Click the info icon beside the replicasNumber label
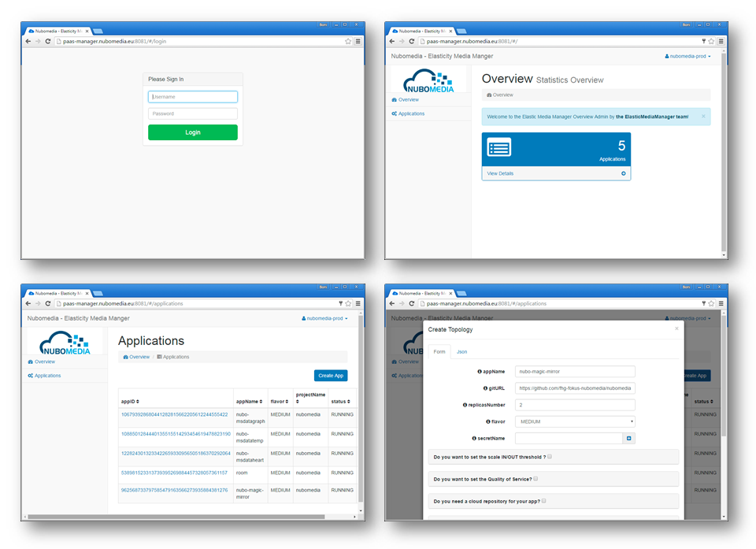The image size is (756, 549). coord(465,405)
